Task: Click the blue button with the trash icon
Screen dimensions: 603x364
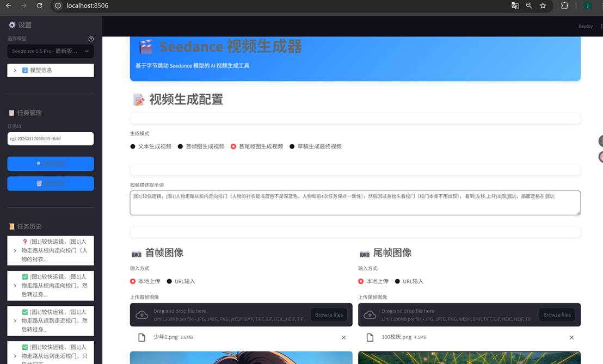Action: pyautogui.click(x=51, y=184)
